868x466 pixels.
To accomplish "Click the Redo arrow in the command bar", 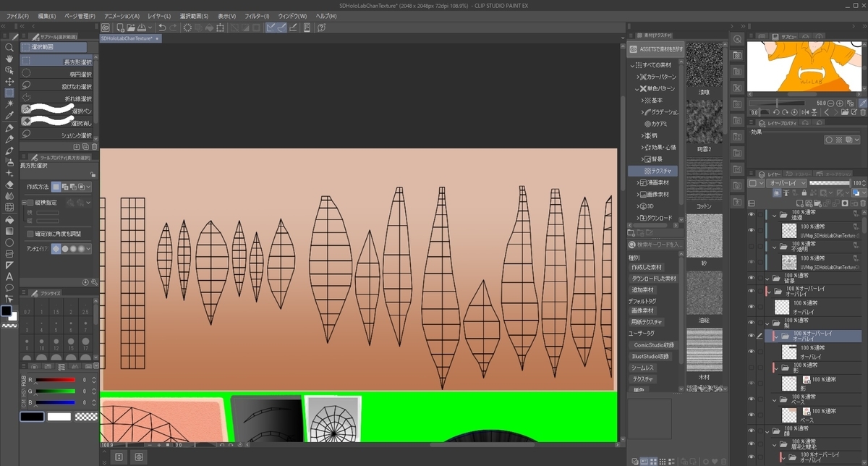I will coord(174,27).
